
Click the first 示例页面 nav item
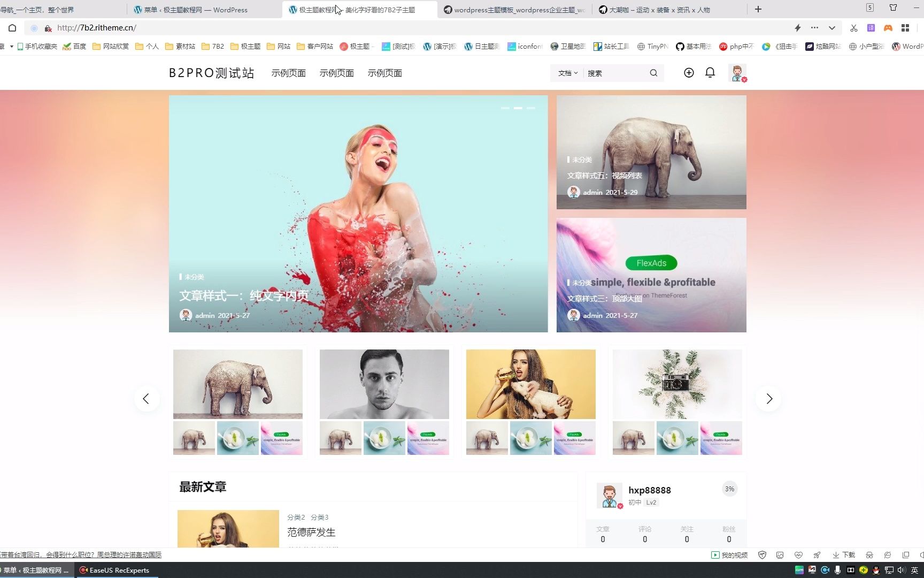(x=289, y=73)
